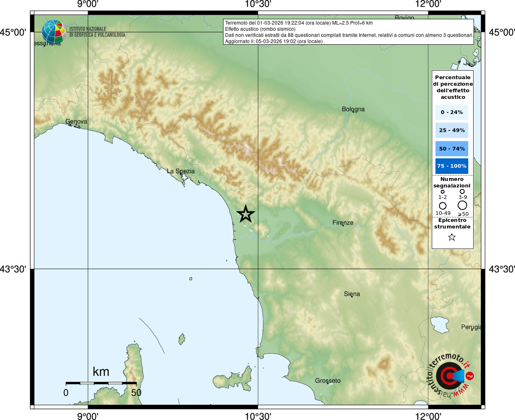Click the left 45°00' latitude label
Screen dimensions: 515x420
click(x=13, y=32)
